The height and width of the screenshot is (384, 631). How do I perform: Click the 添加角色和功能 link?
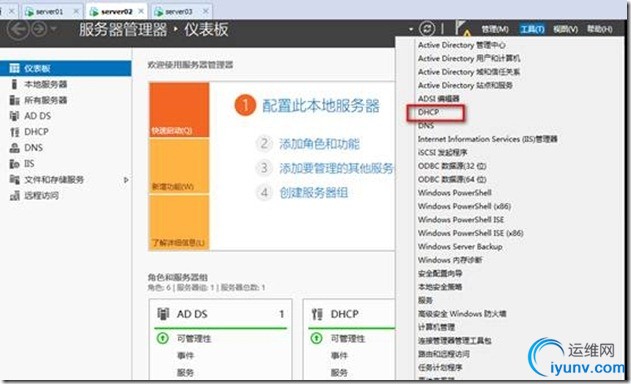320,144
